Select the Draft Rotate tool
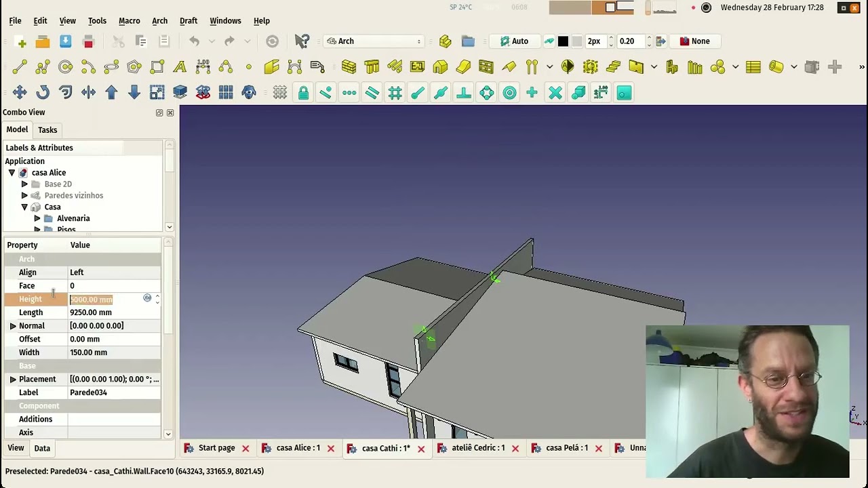This screenshot has height=488, width=868. [43, 92]
